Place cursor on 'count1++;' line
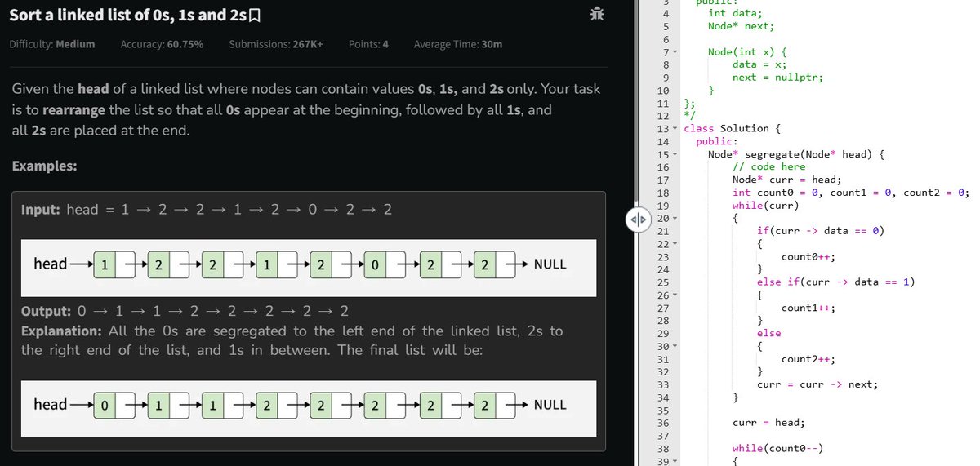The height and width of the screenshot is (466, 980). click(x=808, y=308)
